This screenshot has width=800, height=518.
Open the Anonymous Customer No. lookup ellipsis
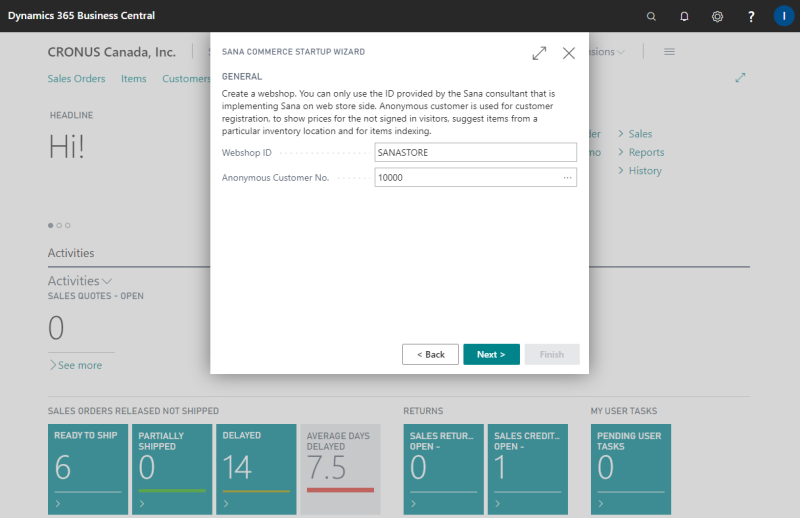coord(567,178)
